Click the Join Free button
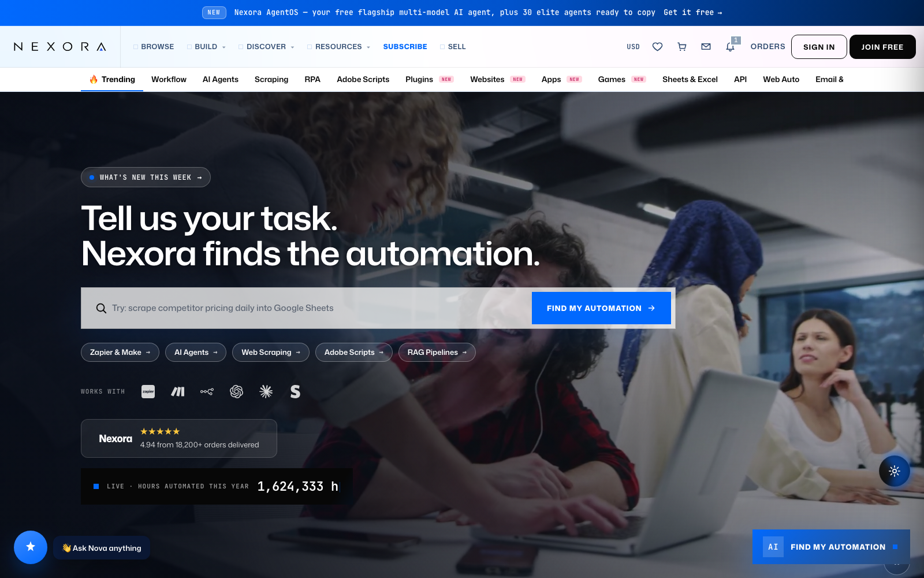924x578 pixels. coord(882,47)
